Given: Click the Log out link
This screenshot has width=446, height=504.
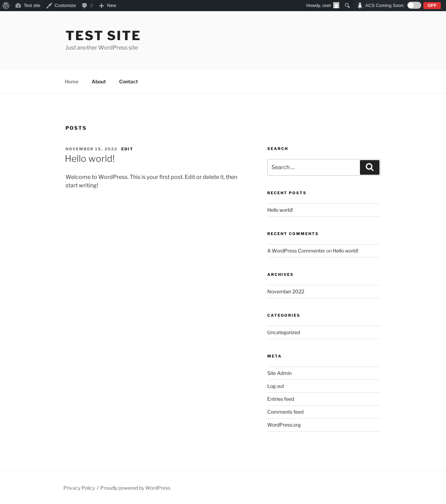Looking at the screenshot, I should pyautogui.click(x=276, y=386).
